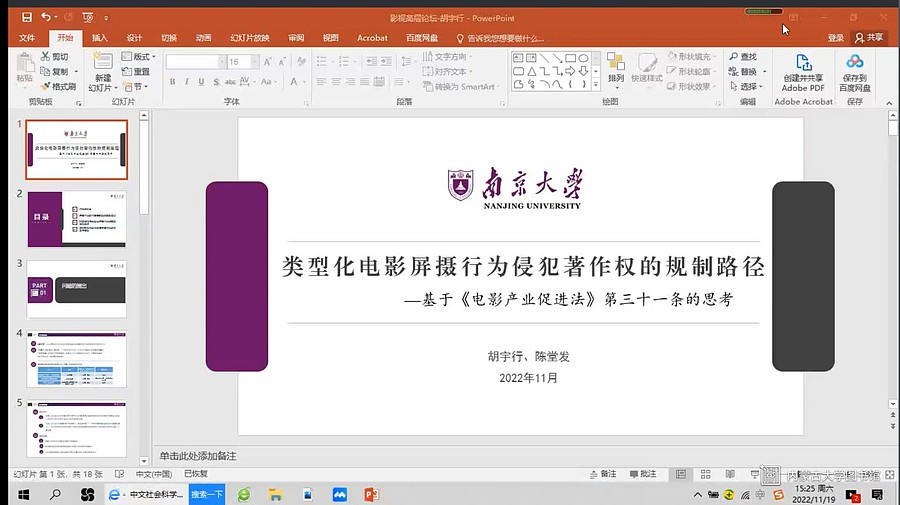This screenshot has height=505, width=900.
Task: Open Notes (备注) from status bar
Action: [603, 474]
